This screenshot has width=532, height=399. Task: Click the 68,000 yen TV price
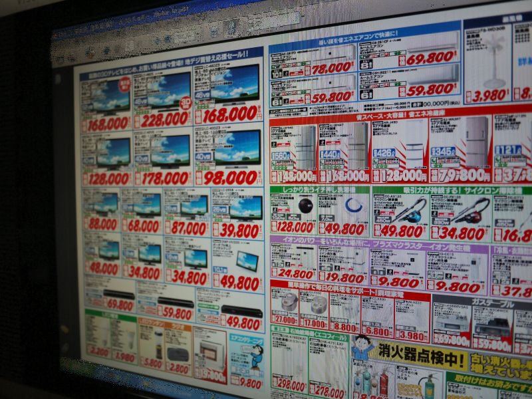click(143, 226)
